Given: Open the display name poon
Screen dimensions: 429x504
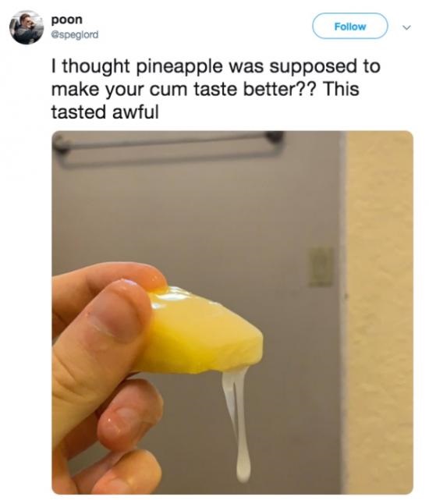Looking at the screenshot, I should point(67,20).
